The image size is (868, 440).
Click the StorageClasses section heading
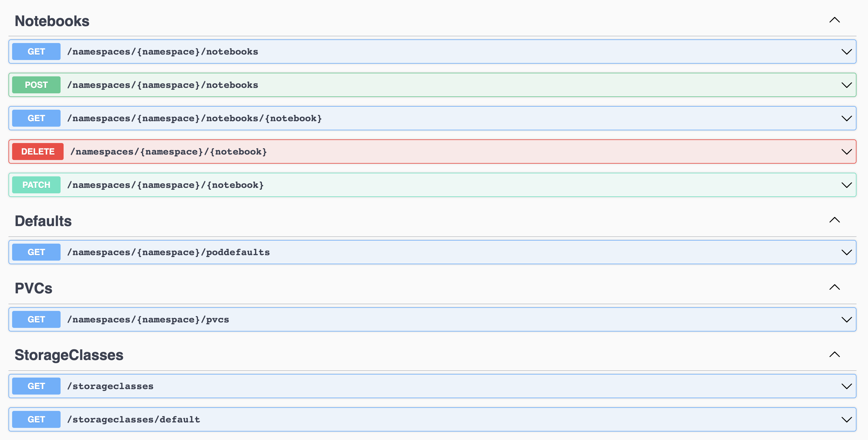[x=69, y=355]
